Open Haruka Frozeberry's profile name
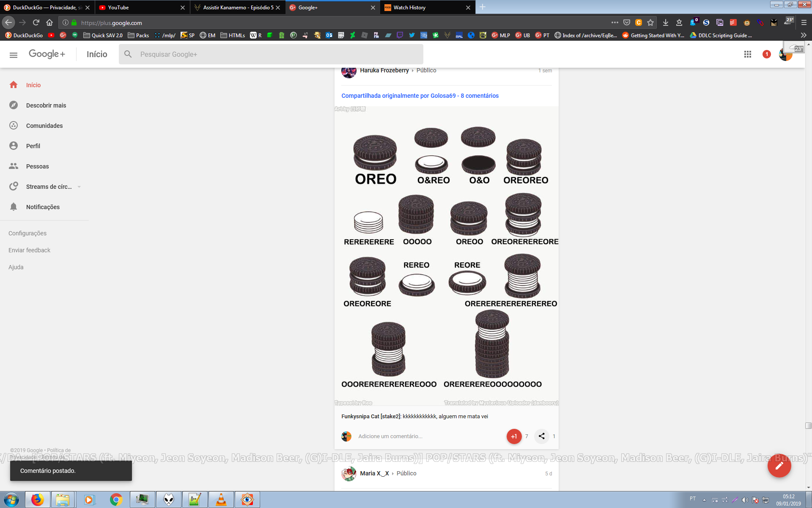 [384, 70]
